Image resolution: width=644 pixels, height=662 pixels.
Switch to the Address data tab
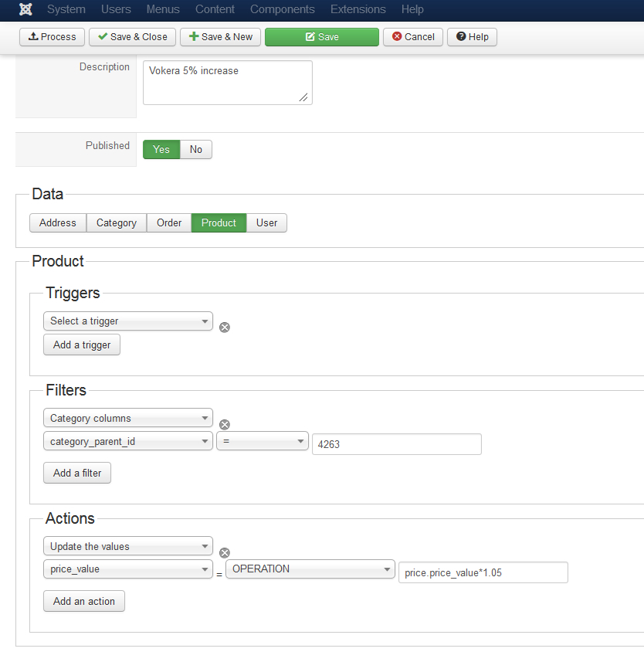pyautogui.click(x=58, y=223)
